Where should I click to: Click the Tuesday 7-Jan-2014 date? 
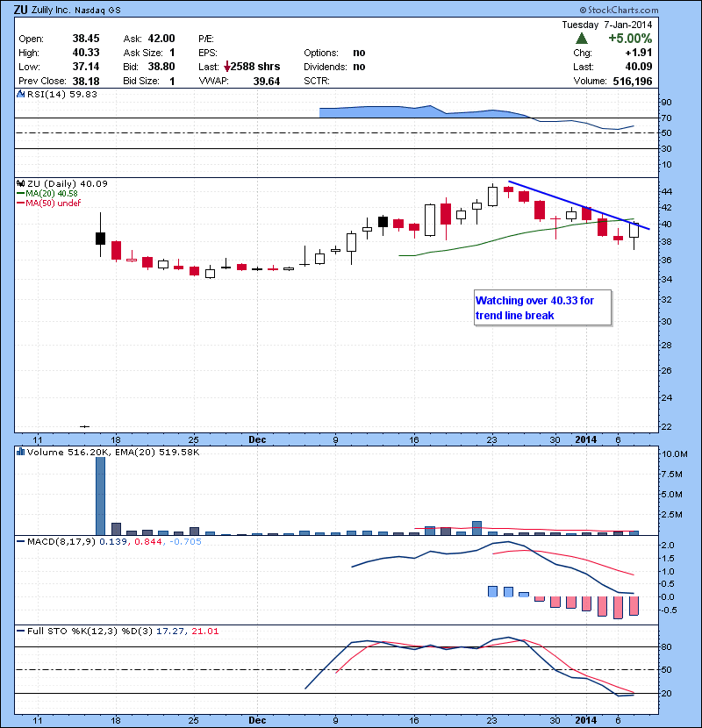(606, 25)
